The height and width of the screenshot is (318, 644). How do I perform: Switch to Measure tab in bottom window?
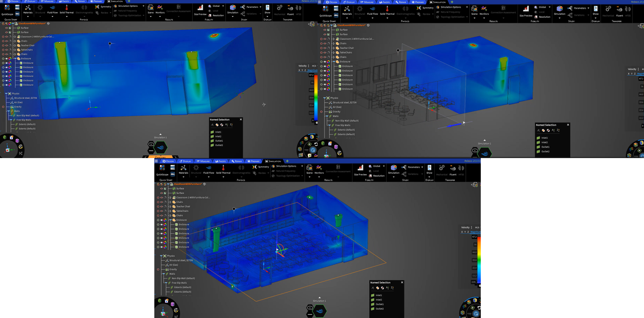click(x=203, y=161)
